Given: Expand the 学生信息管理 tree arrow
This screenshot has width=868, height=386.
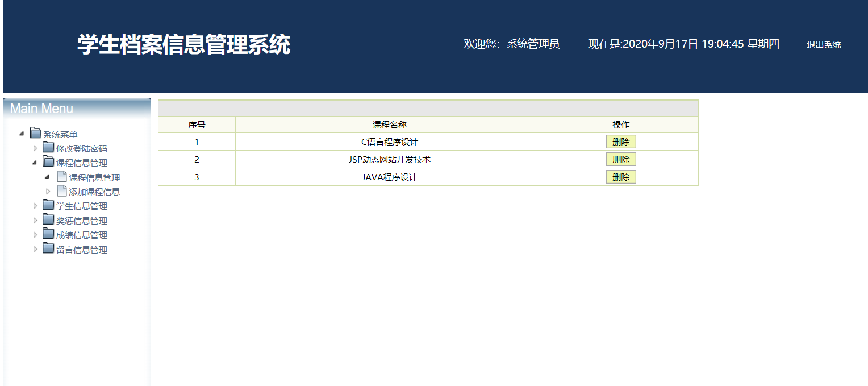Looking at the screenshot, I should tap(35, 205).
